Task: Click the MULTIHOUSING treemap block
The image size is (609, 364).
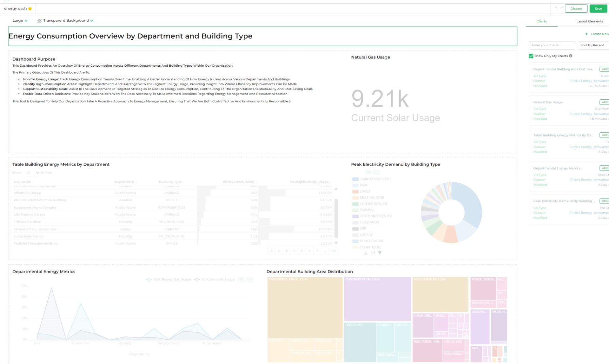Action: click(440, 294)
